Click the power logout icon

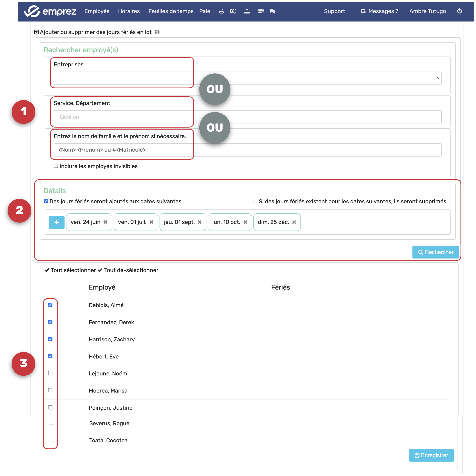459,11
